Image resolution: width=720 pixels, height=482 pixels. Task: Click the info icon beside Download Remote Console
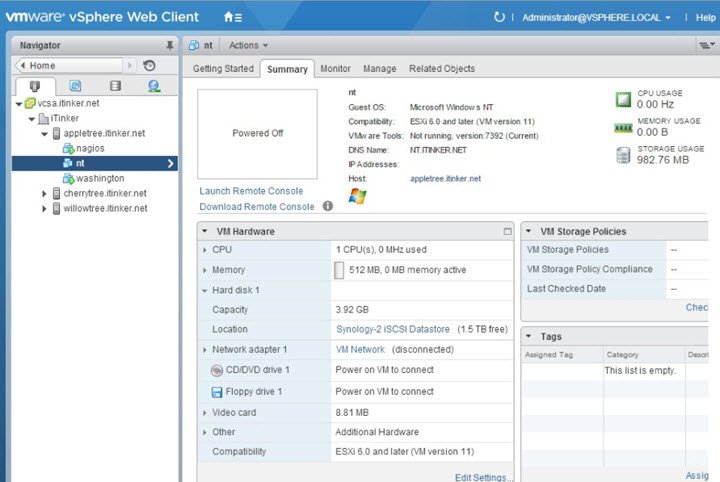[328, 206]
